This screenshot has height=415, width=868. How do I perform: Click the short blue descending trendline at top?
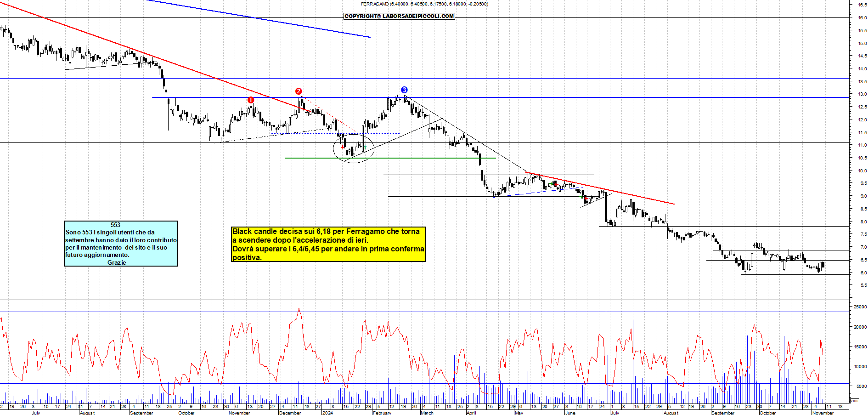tap(259, 18)
